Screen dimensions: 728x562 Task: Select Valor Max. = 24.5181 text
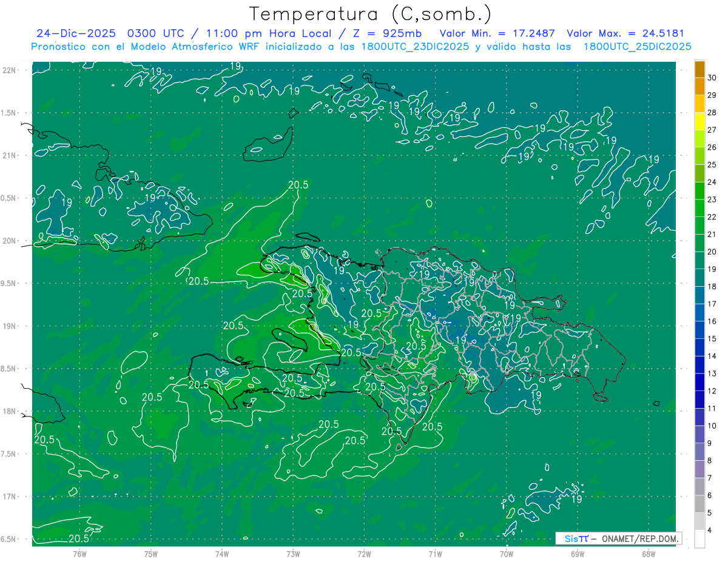pyautogui.click(x=625, y=33)
